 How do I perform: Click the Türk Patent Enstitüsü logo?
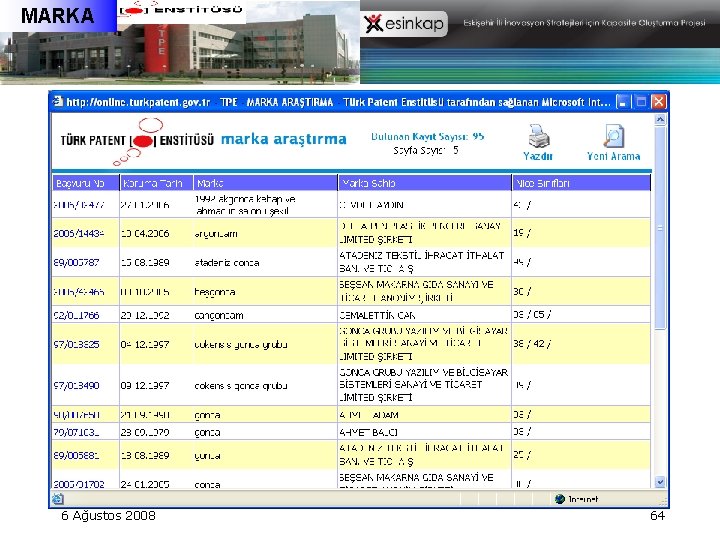(137, 141)
